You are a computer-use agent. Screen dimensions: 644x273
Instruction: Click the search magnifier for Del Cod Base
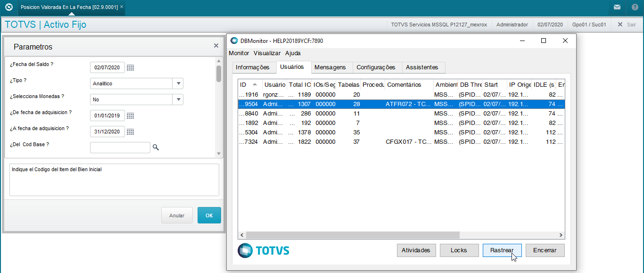[156, 148]
